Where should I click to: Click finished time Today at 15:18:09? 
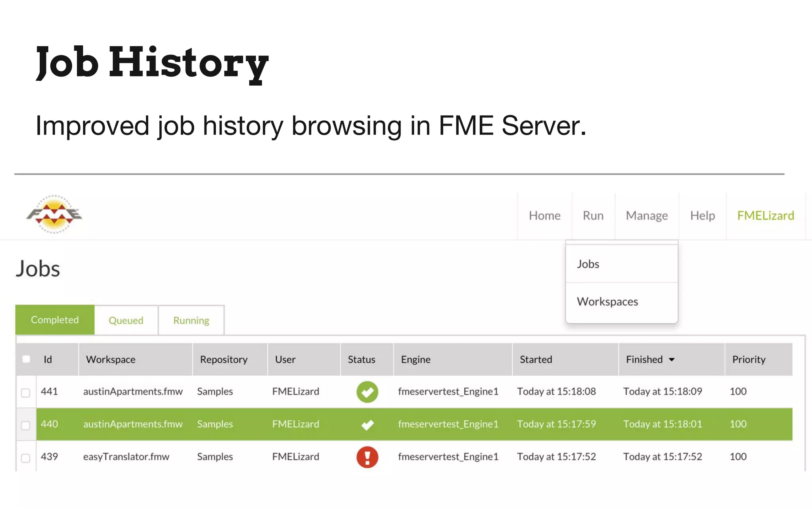click(x=663, y=391)
